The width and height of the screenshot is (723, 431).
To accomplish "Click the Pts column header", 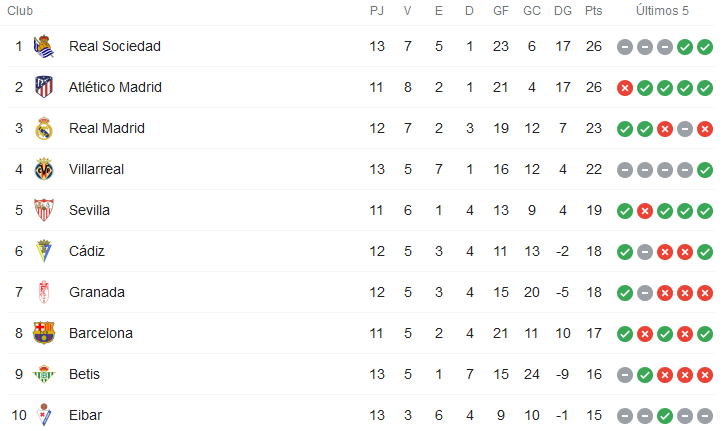I will click(x=593, y=11).
